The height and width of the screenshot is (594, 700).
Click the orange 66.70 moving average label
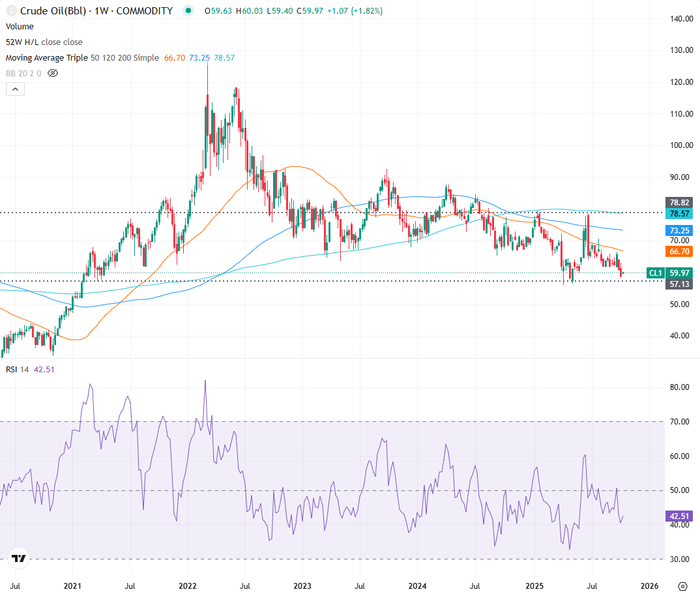(678, 251)
